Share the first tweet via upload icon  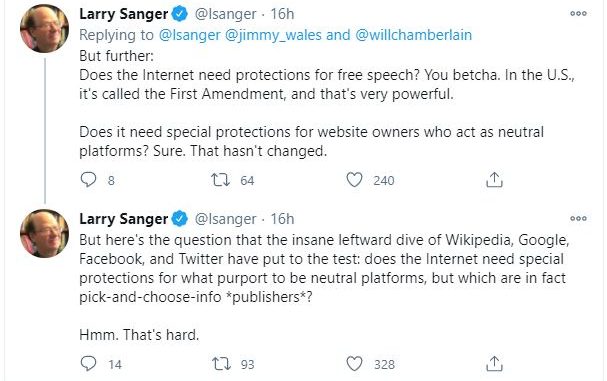tap(494, 180)
